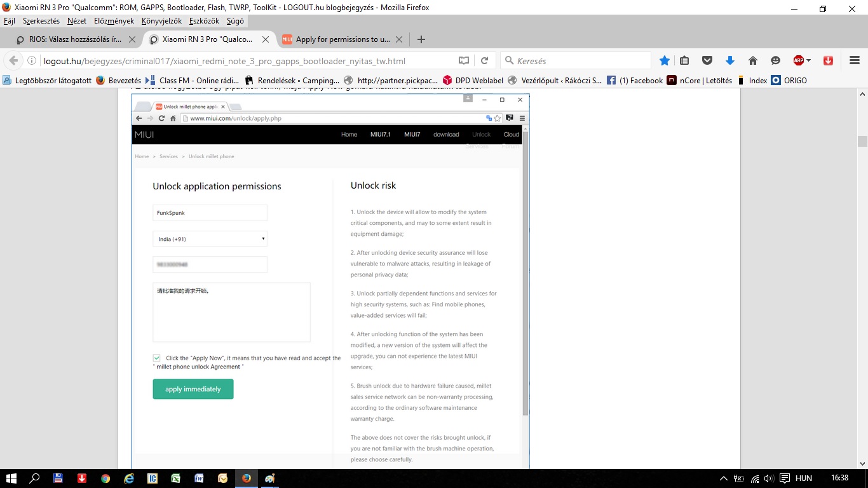Screen dimensions: 868x488
Task: Open http://partner.pickpack bookmark
Action: (391, 81)
